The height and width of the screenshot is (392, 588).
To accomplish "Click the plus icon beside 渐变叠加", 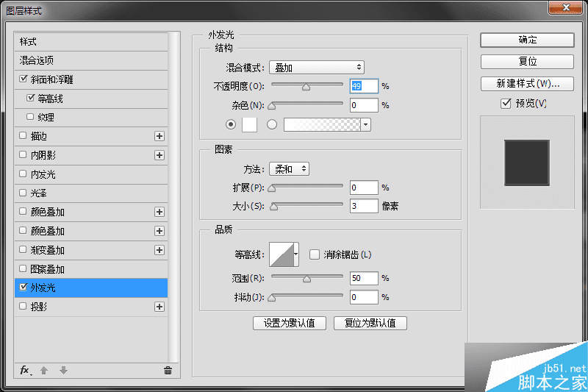I will [x=159, y=250].
